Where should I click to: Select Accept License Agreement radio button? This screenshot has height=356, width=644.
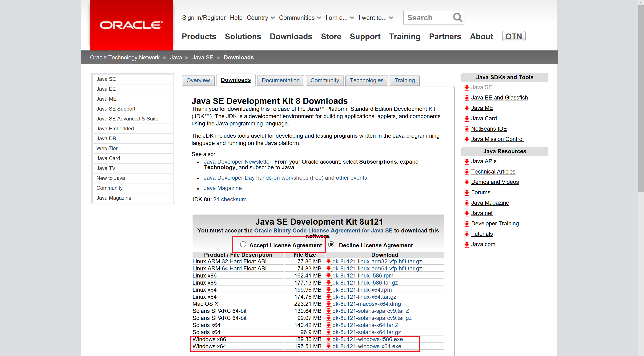pyautogui.click(x=243, y=244)
